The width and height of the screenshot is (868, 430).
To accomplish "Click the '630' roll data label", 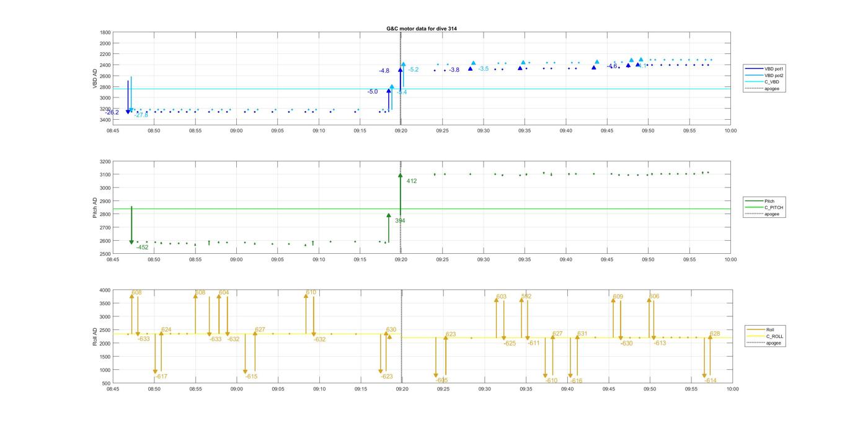I will tap(391, 329).
